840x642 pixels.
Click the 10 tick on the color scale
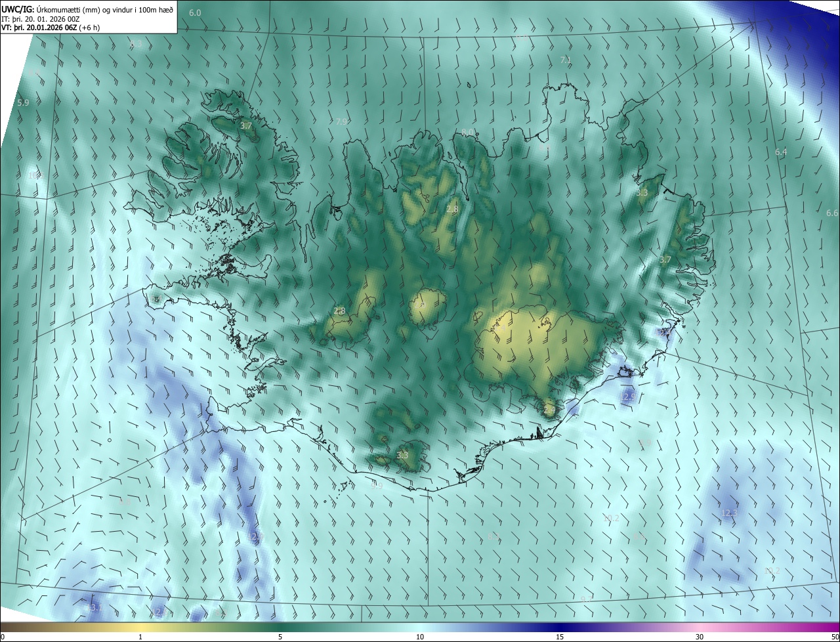click(420, 637)
